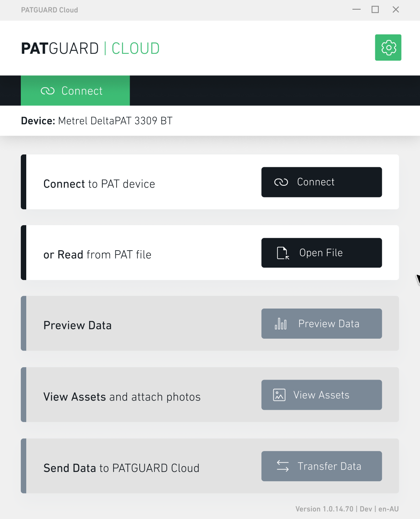Viewport: 420px width, 519px height.
Task: Click the dark Connect button label
Action: click(316, 182)
